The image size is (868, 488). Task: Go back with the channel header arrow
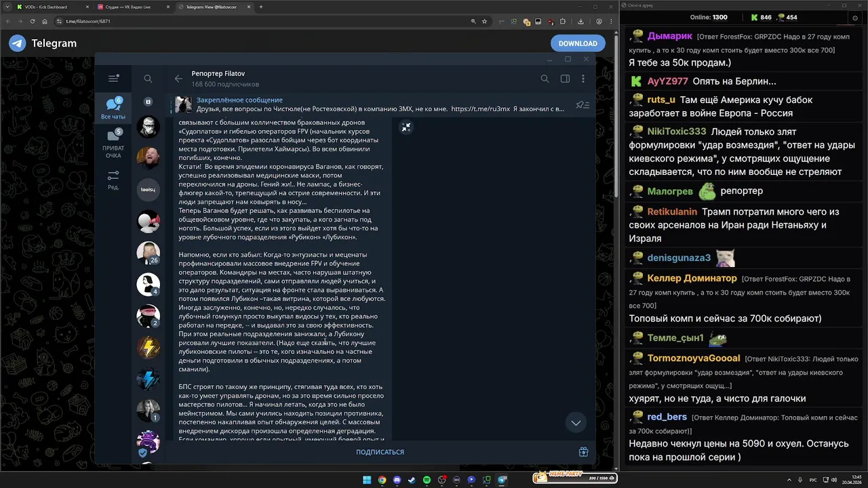click(x=178, y=79)
